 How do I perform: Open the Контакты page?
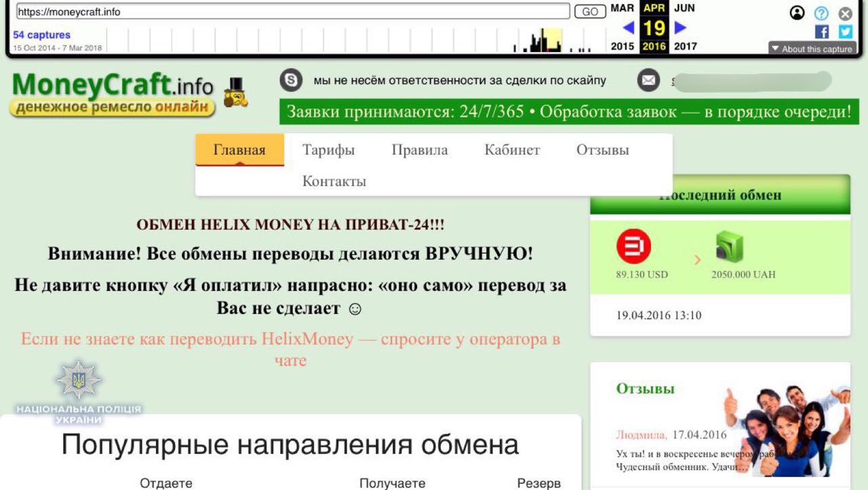(334, 181)
